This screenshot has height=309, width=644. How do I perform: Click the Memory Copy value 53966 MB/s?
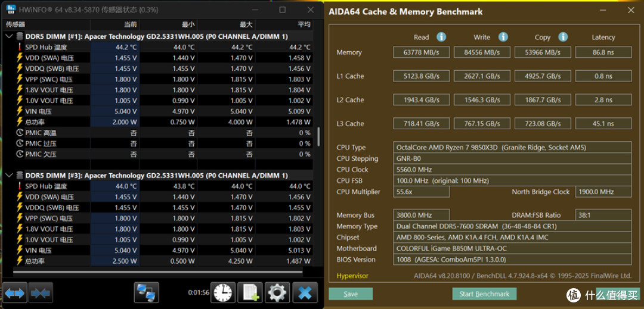point(542,52)
